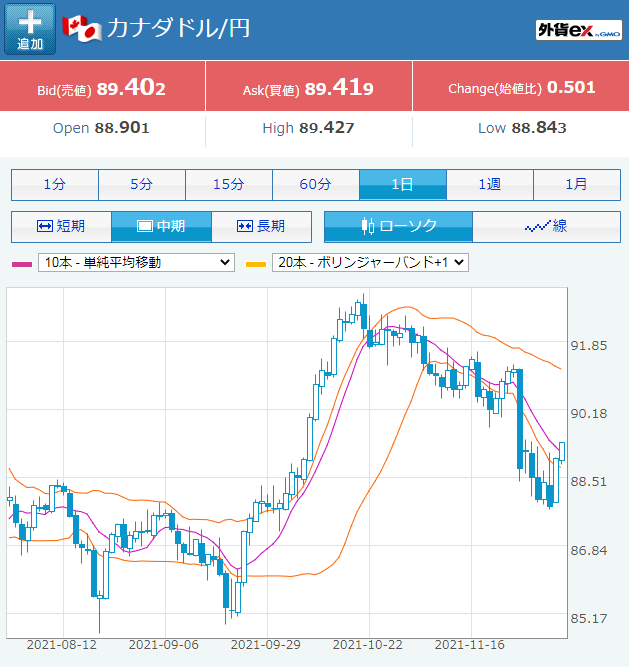
Task: Select the 1日 timeframe tab
Action: pos(403,185)
